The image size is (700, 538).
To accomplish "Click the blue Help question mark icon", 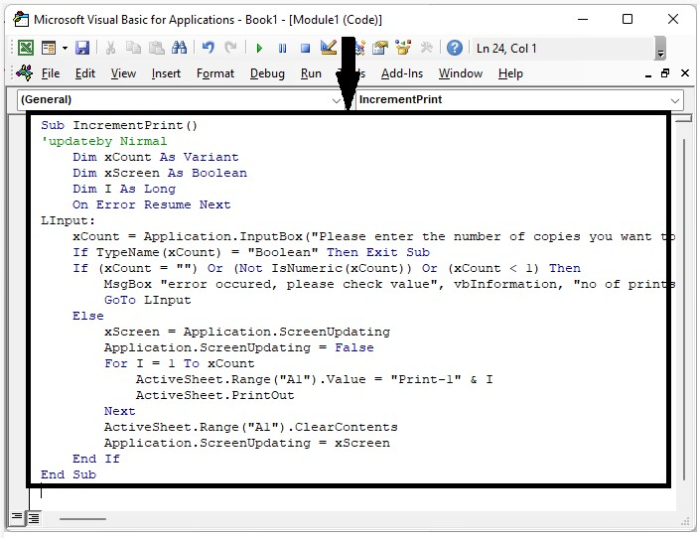I will pos(454,48).
